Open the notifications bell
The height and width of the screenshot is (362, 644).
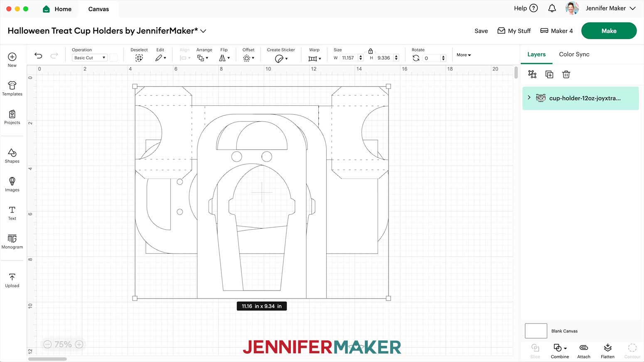coord(552,8)
